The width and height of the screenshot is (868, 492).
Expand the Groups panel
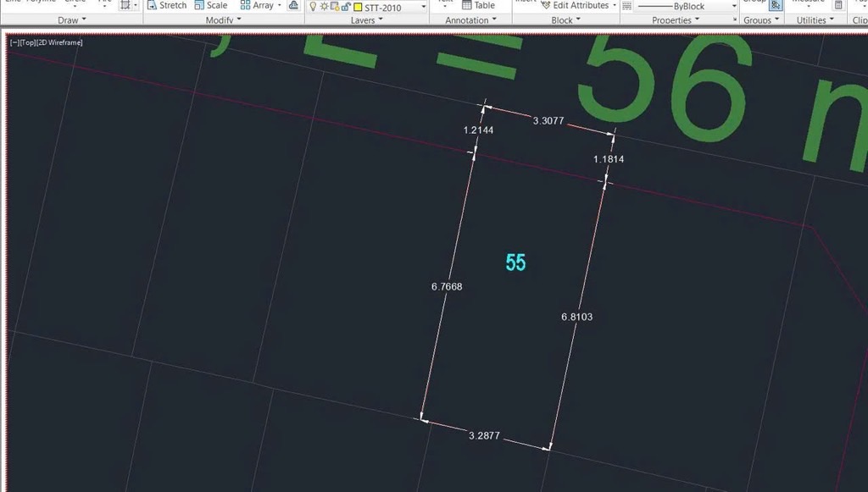coord(761,20)
